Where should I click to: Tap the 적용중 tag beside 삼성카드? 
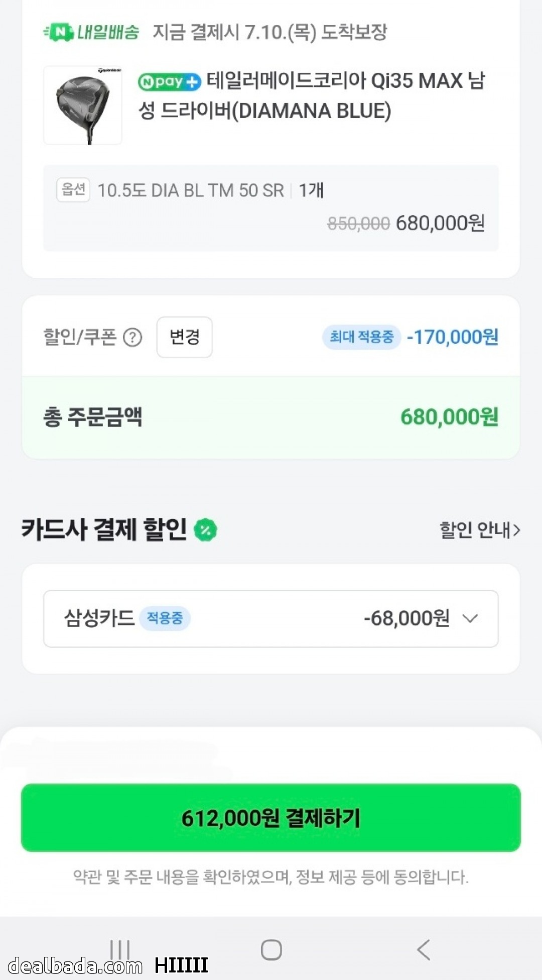165,618
